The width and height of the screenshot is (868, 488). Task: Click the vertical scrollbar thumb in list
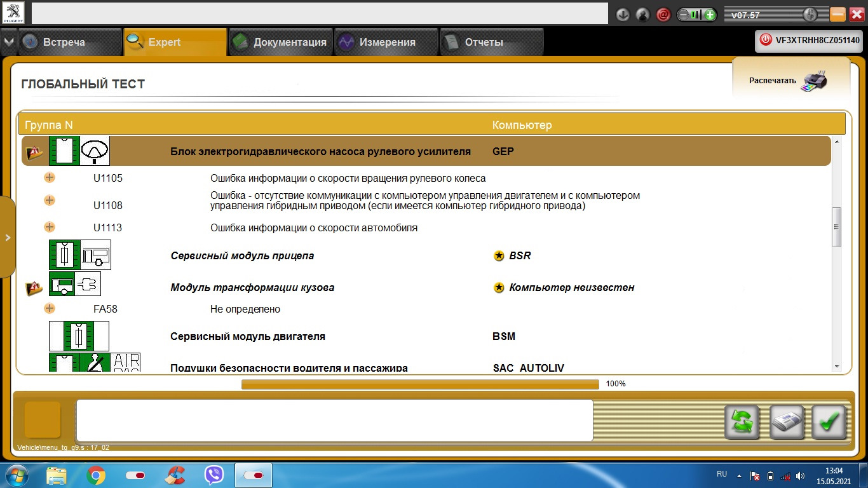[836, 227]
